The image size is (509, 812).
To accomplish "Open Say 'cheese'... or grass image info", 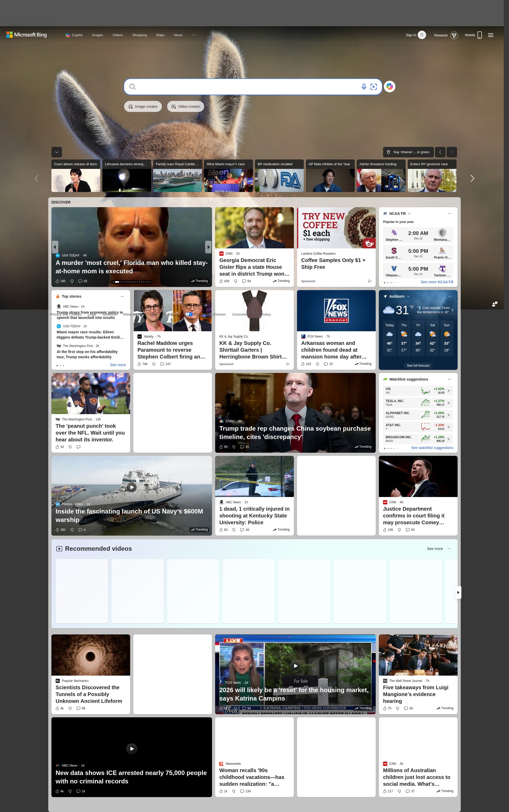I will click(408, 152).
